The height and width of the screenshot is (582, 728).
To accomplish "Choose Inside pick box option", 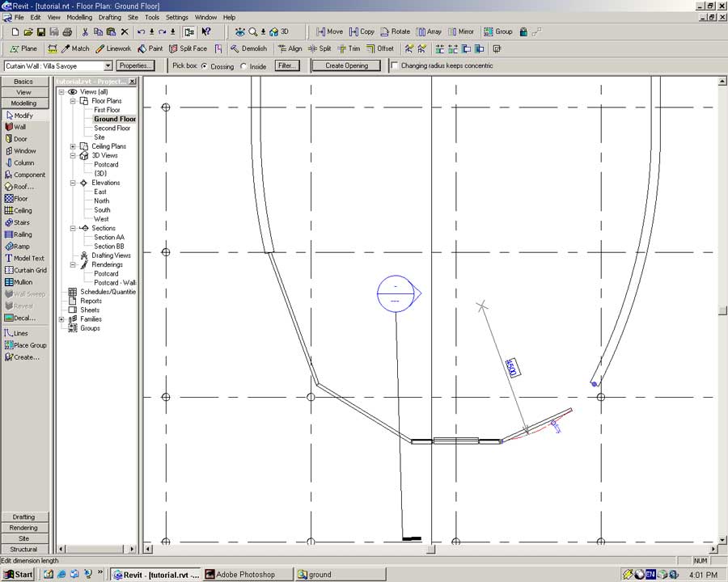I will pyautogui.click(x=243, y=66).
